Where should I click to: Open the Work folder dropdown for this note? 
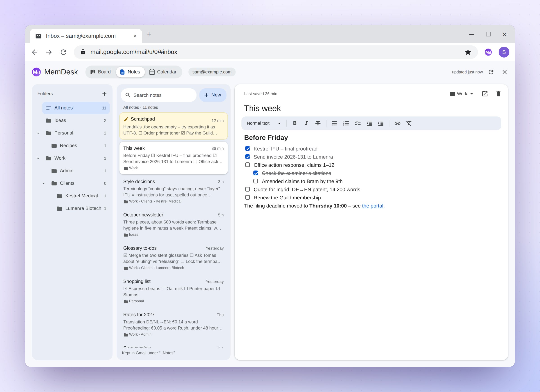(461, 94)
